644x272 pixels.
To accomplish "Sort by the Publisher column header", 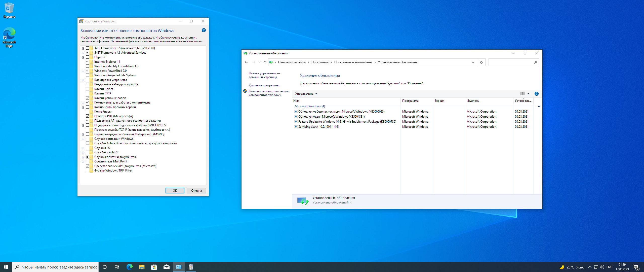I will point(473,101).
